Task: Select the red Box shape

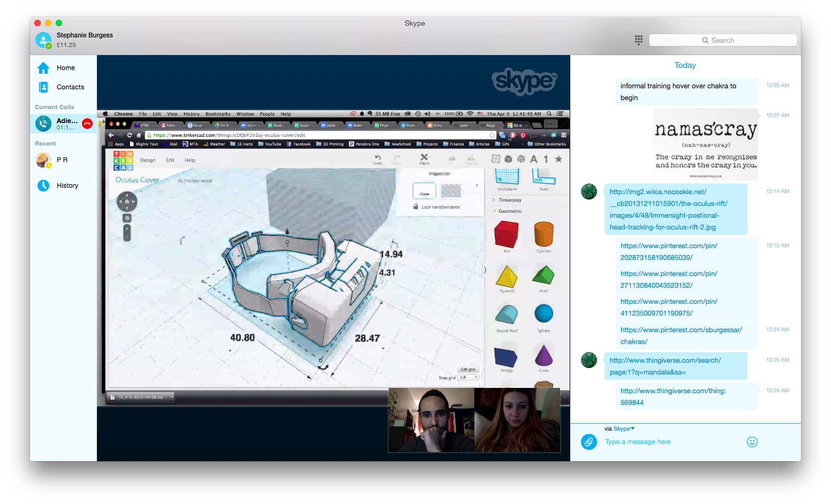Action: tap(507, 235)
